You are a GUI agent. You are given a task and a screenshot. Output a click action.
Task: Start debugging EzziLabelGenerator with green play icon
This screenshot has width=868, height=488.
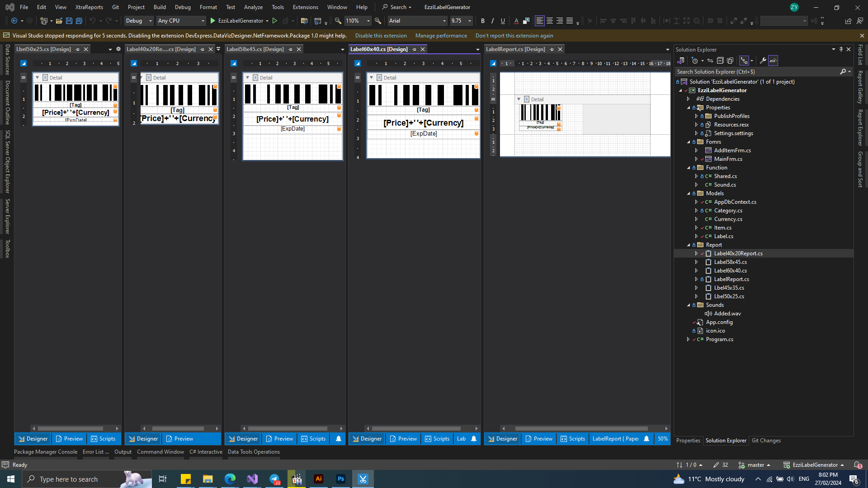coord(213,21)
